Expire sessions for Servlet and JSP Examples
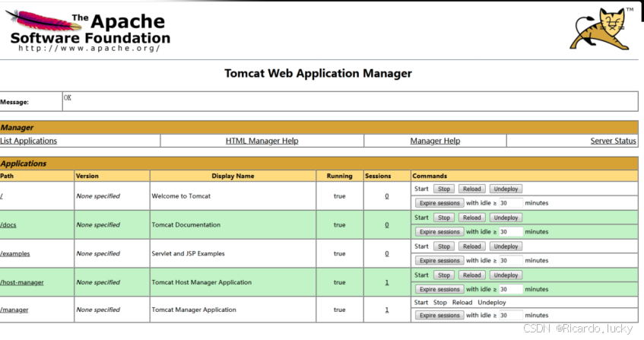This screenshot has height=340, width=644. tap(439, 260)
